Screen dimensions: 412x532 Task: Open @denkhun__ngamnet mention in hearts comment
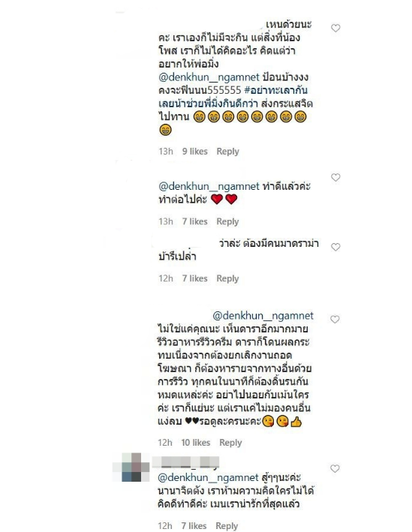click(x=209, y=186)
